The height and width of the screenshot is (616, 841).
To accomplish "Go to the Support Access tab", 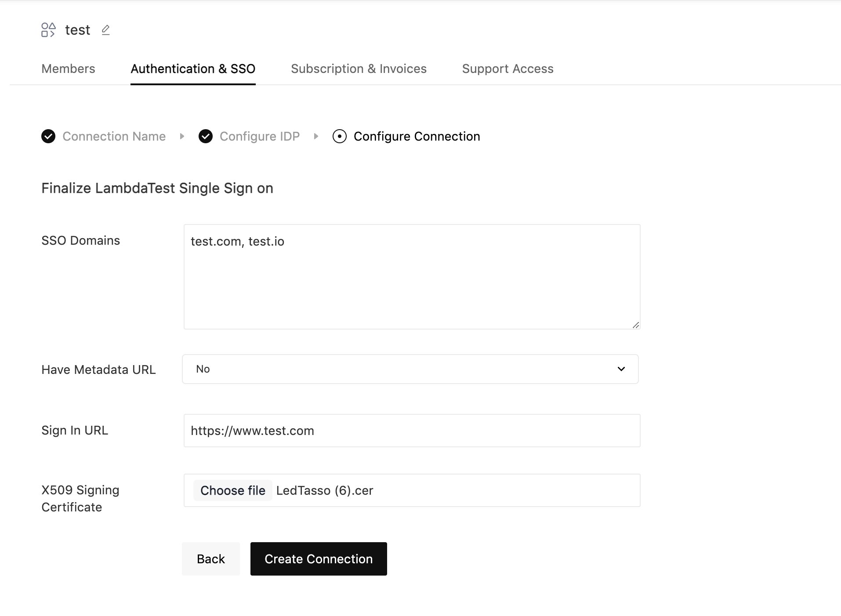I will click(x=507, y=69).
